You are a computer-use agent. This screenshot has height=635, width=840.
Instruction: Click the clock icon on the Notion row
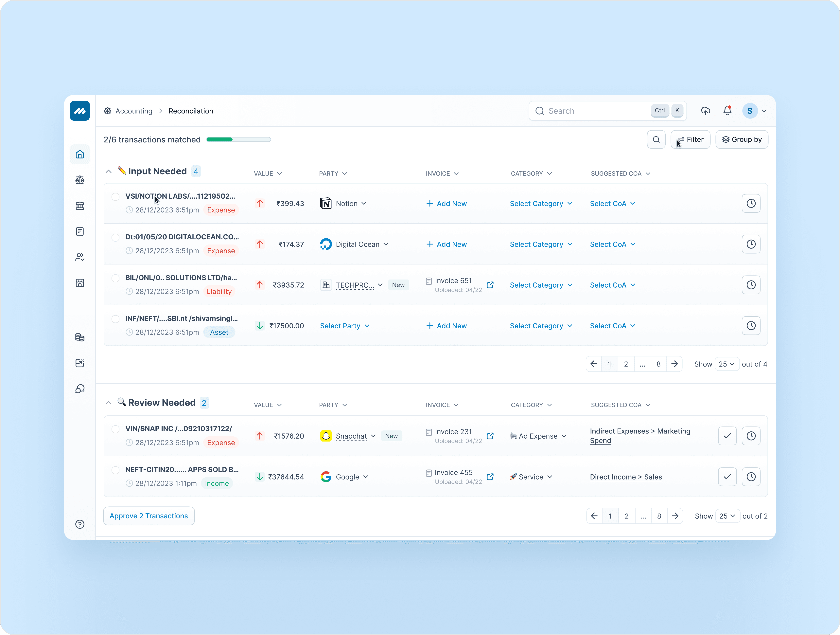coord(751,203)
